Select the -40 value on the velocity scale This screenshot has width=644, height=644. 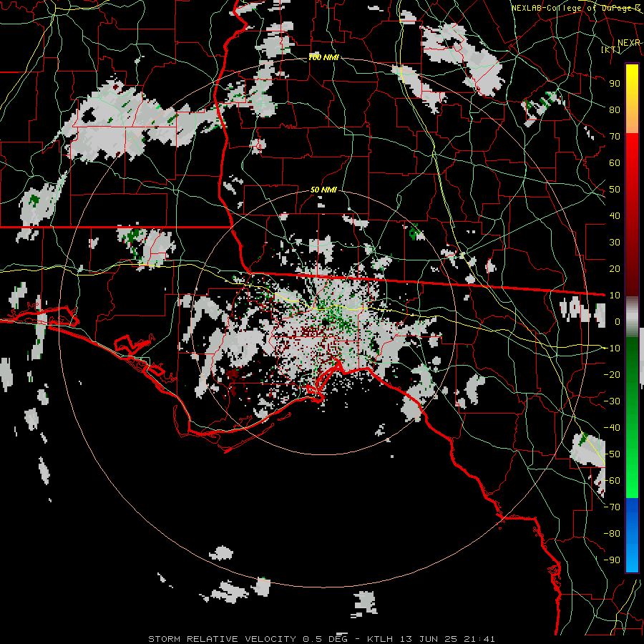[x=612, y=428]
